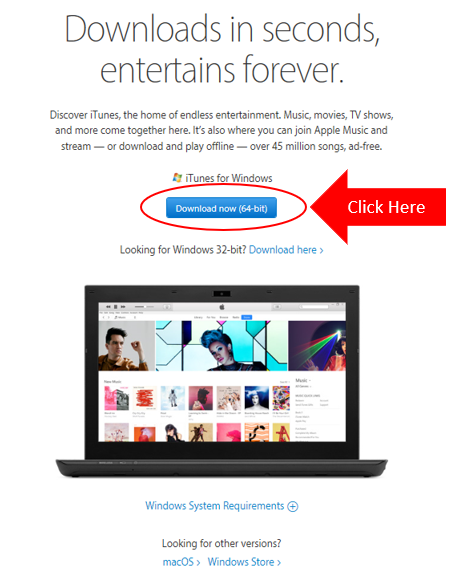
Task: Switch to the Library tab in iTunes
Action: (198, 317)
